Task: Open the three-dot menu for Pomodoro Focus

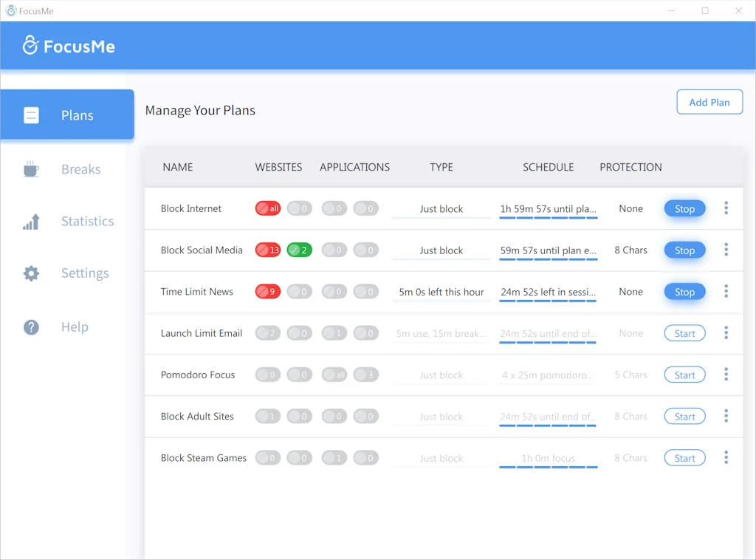Action: pyautogui.click(x=726, y=375)
